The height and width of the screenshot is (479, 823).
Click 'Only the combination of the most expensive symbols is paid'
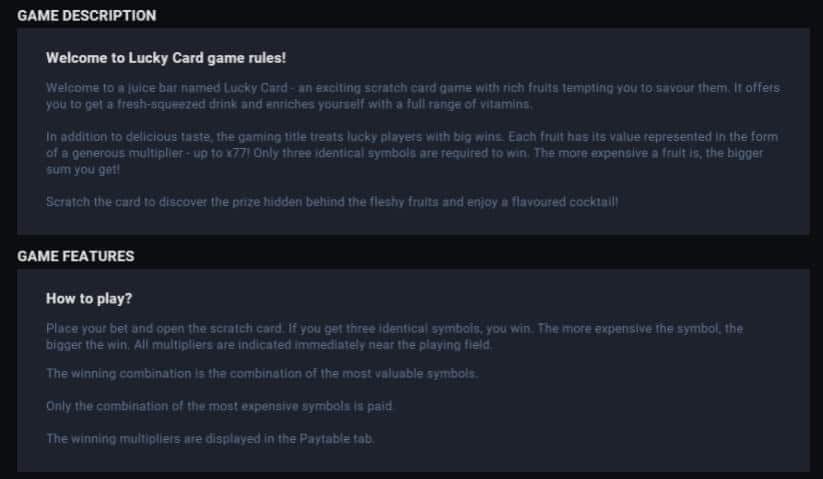[x=219, y=406]
